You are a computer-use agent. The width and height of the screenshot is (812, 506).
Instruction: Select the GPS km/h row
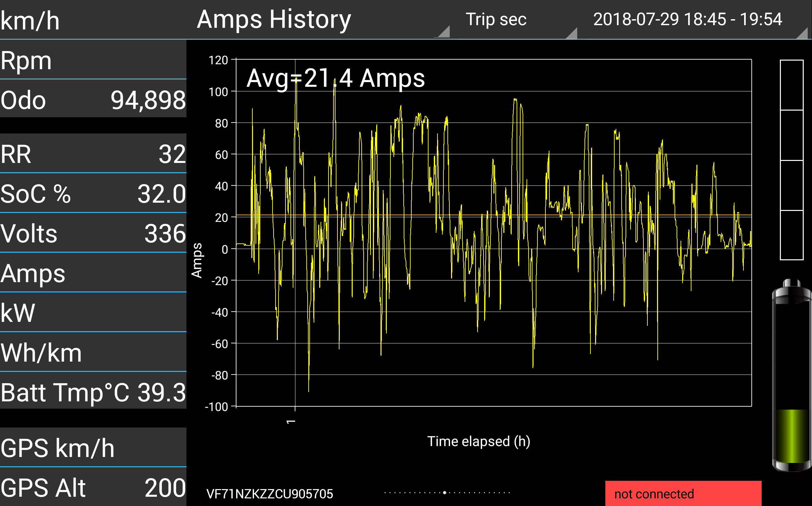93,447
